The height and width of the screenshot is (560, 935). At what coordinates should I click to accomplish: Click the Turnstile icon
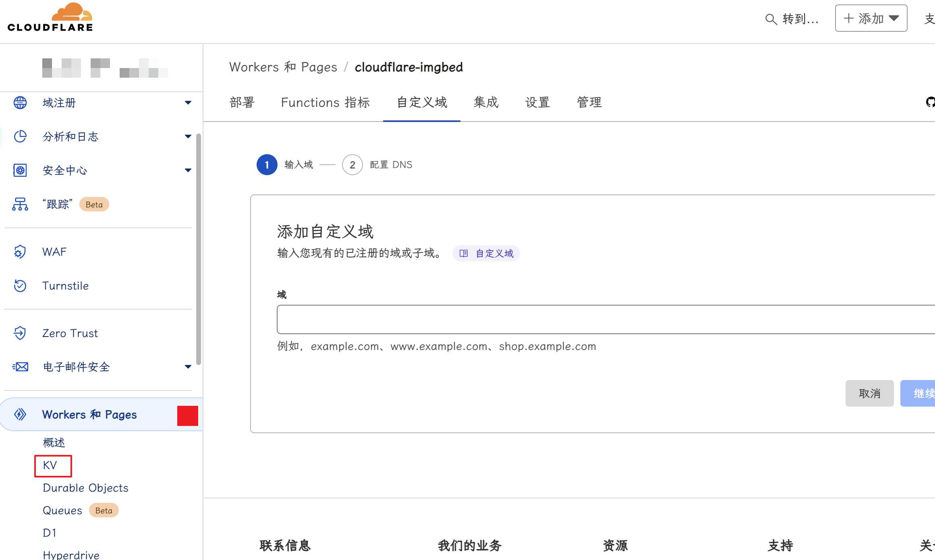pyautogui.click(x=20, y=285)
